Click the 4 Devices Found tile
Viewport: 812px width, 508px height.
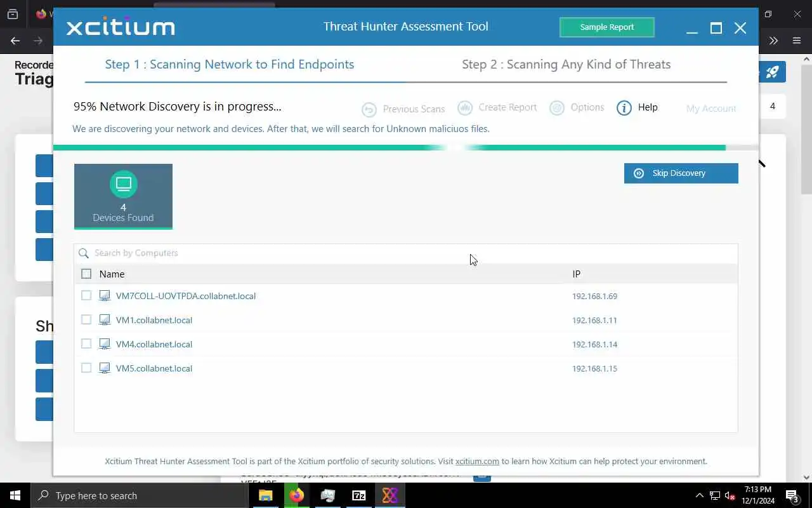123,196
